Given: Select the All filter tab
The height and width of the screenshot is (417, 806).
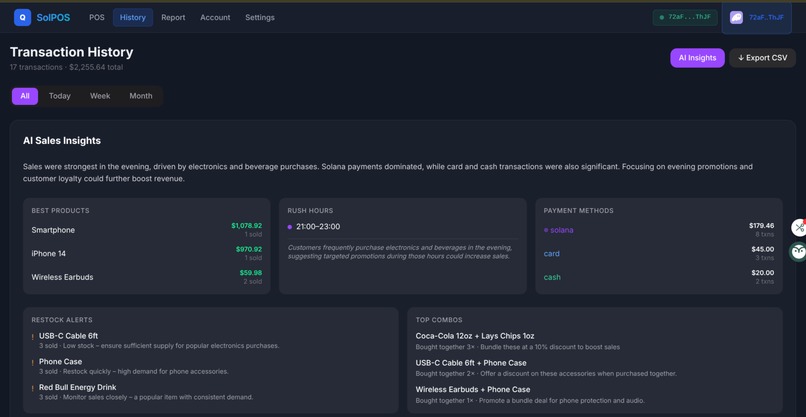Looking at the screenshot, I should pyautogui.click(x=25, y=96).
